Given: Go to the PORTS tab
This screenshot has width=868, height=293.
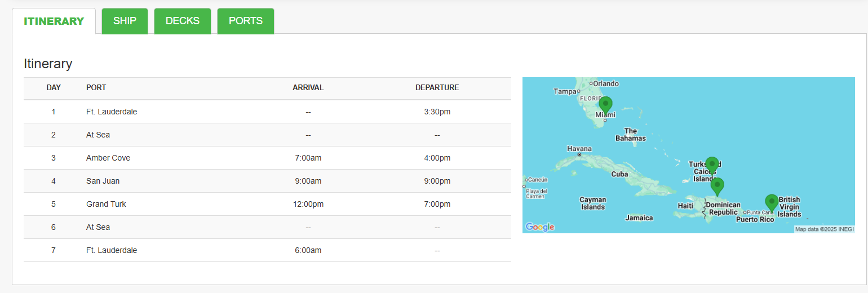Looking at the screenshot, I should (246, 21).
